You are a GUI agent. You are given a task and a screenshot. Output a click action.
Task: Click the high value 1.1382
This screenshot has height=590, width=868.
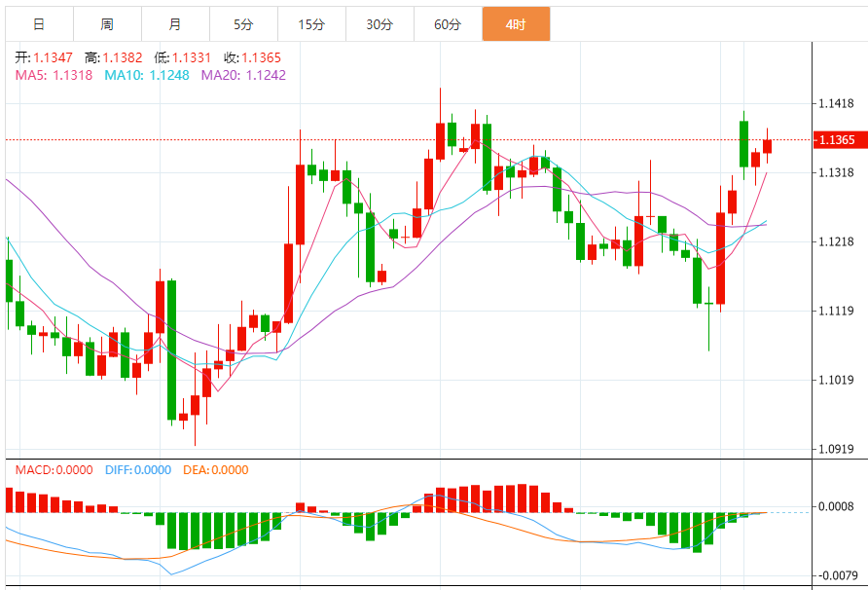coord(123,57)
